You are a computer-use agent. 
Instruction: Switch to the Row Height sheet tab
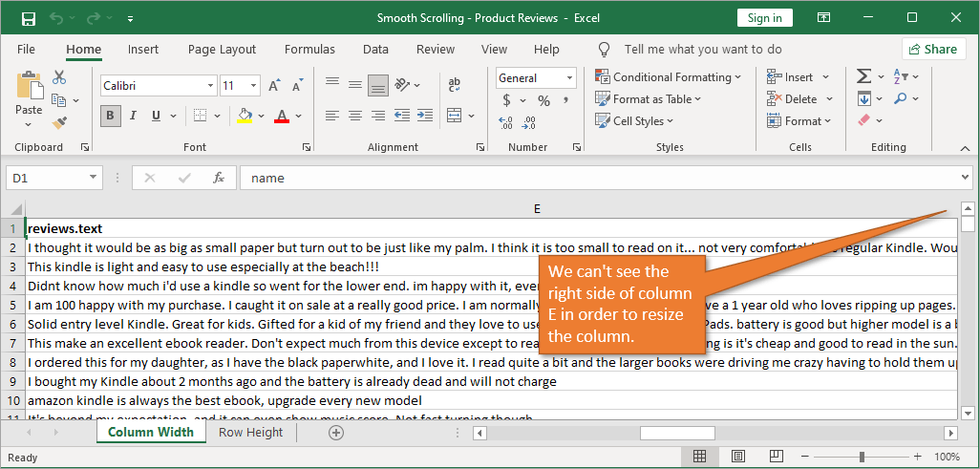point(250,433)
